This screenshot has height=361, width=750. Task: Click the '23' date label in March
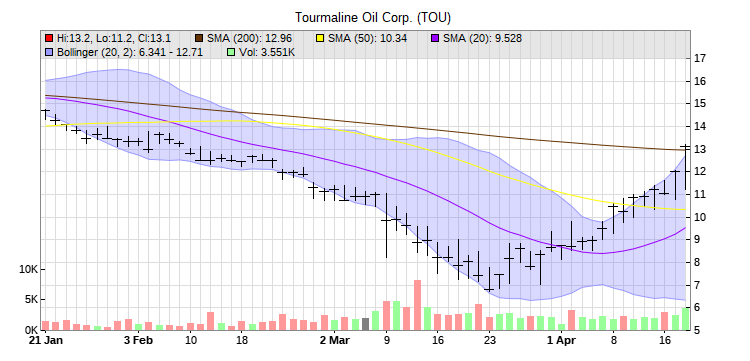pos(489,340)
